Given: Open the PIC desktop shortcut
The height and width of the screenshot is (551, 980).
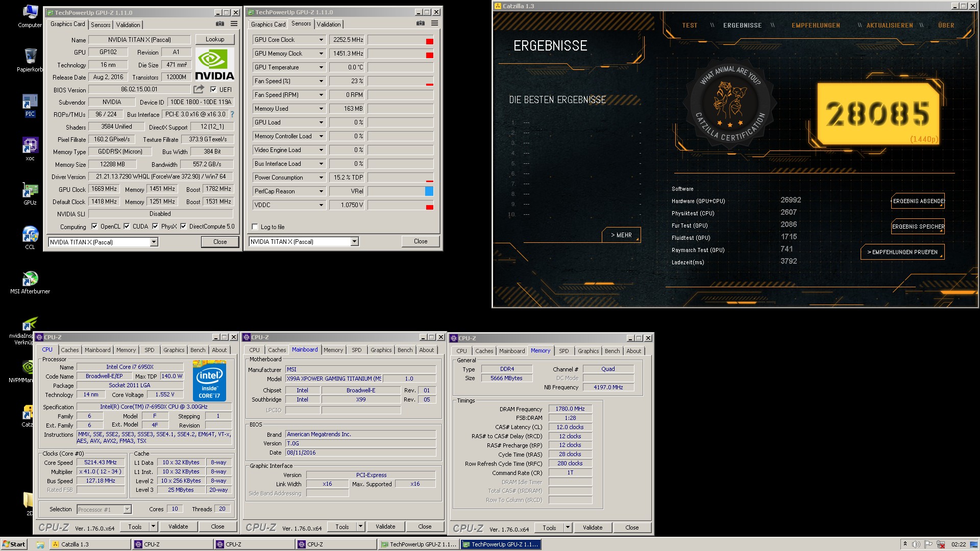Looking at the screenshot, I should (x=30, y=105).
